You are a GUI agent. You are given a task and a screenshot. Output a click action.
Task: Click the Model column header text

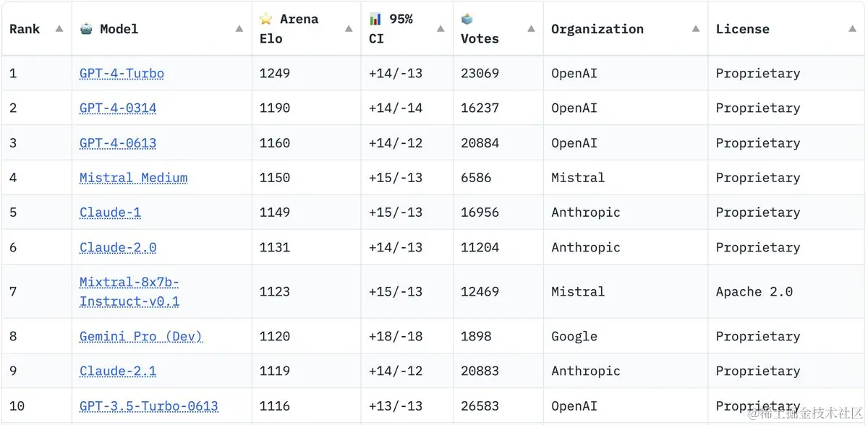pyautogui.click(x=119, y=29)
